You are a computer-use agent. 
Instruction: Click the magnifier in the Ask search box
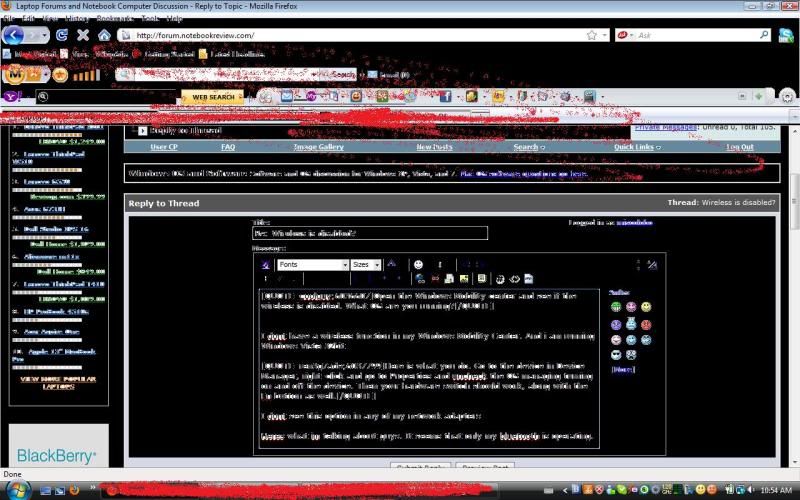click(764, 35)
